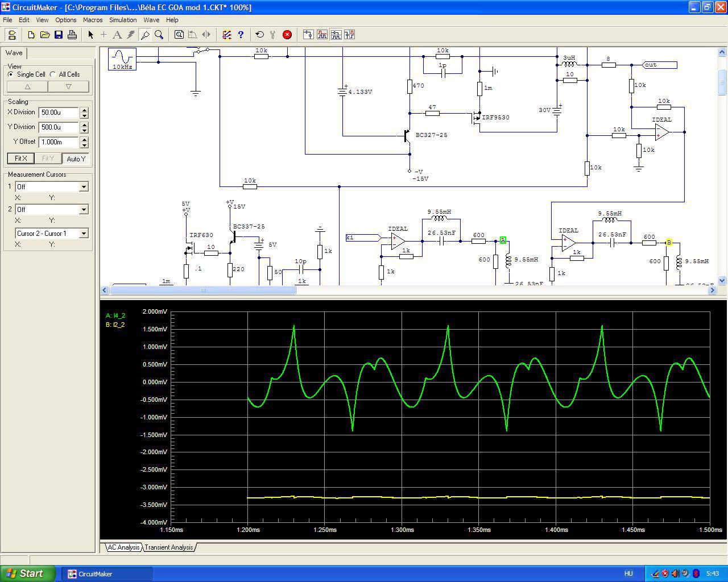
Task: Select the Zoom magnifier tool
Action: [x=159, y=35]
